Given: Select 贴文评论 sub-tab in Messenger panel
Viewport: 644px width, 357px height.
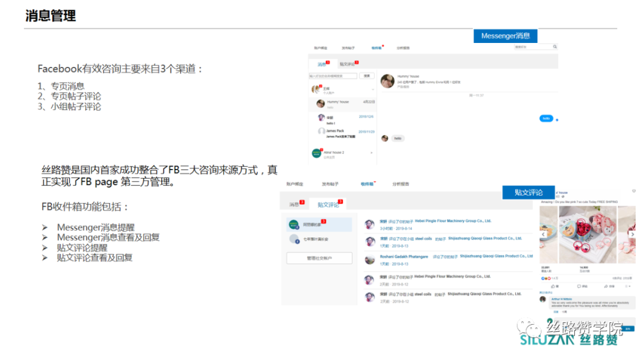Looking at the screenshot, I should pyautogui.click(x=348, y=64).
